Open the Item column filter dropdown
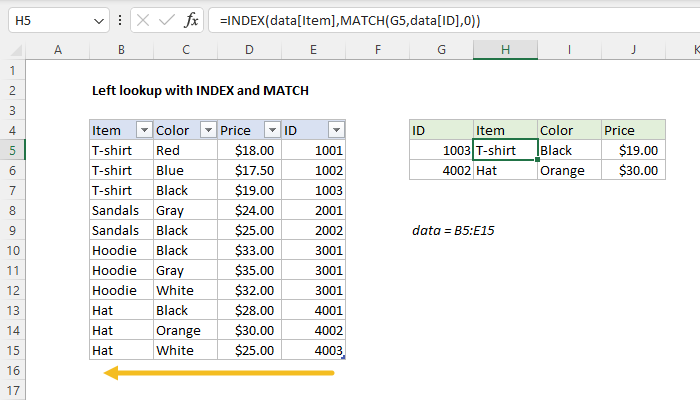Image resolution: width=700 pixels, height=400 pixels. click(144, 130)
